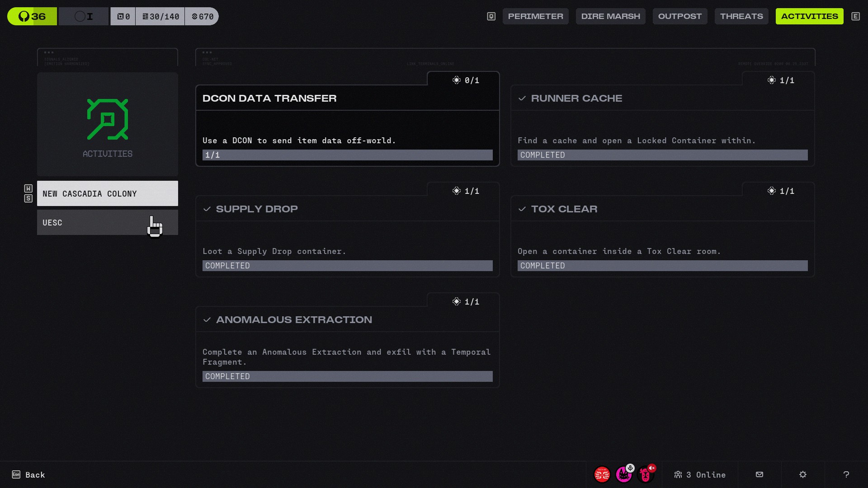Viewport: 868px width, 488px height.
Task: Click the Runner Cache completed checkmark
Action: point(522,98)
